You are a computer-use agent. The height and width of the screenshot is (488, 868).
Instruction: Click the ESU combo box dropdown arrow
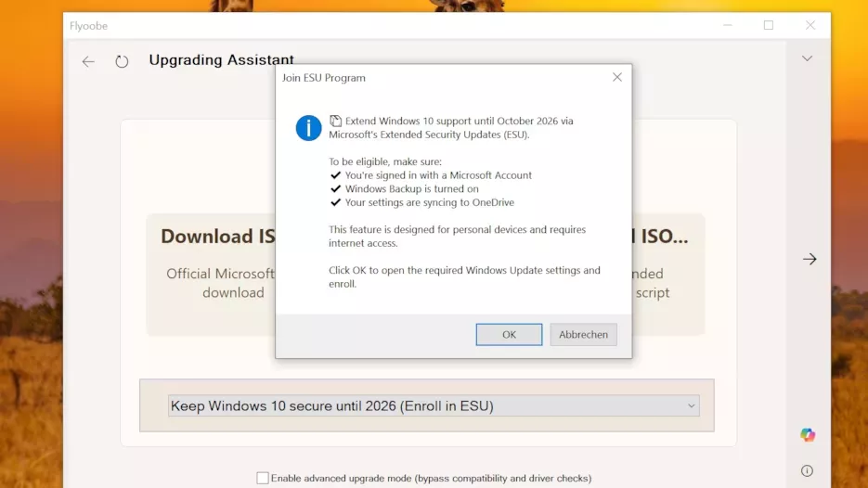(691, 405)
